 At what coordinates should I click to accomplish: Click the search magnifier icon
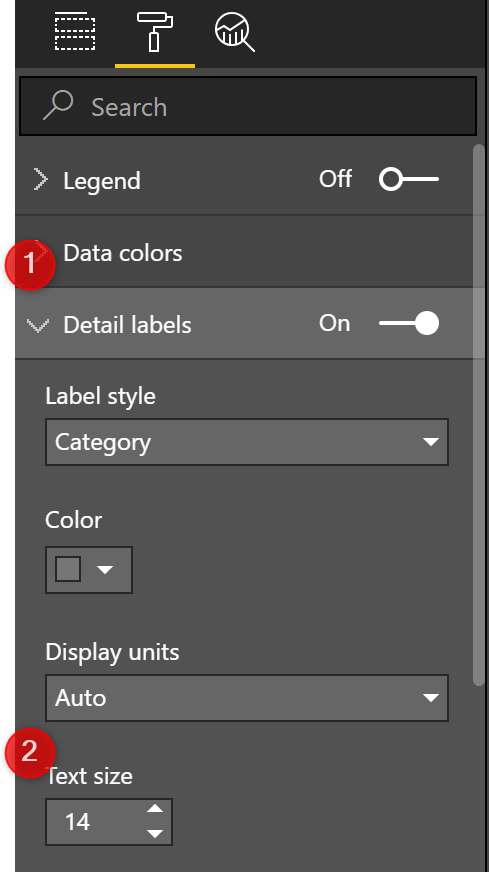pos(58,105)
